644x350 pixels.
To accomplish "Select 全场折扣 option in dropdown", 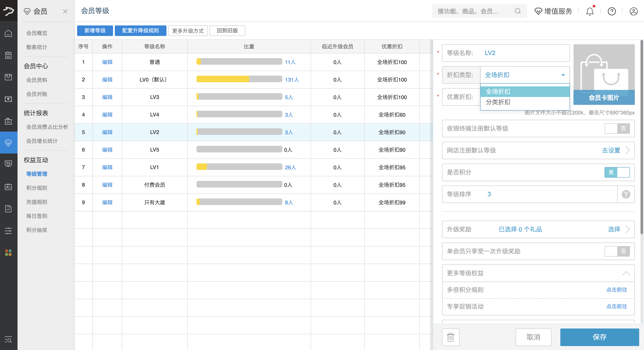I will [x=525, y=92].
